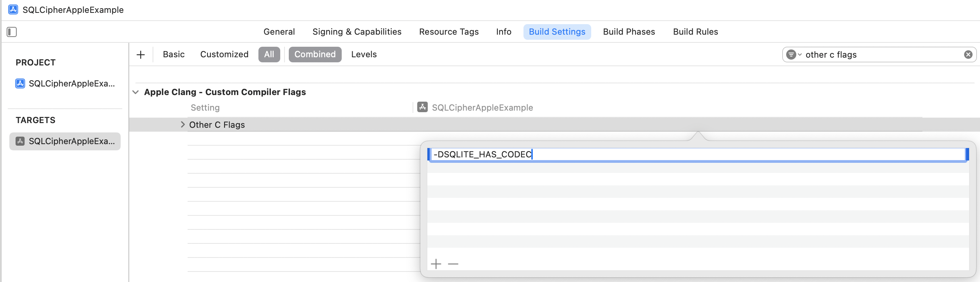
Task: Select the Build Settings tab
Action: pos(557,32)
